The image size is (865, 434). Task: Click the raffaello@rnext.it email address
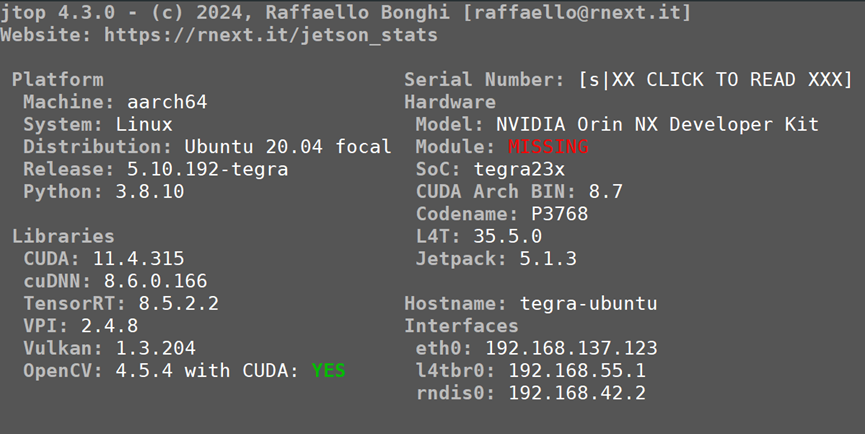(x=576, y=12)
